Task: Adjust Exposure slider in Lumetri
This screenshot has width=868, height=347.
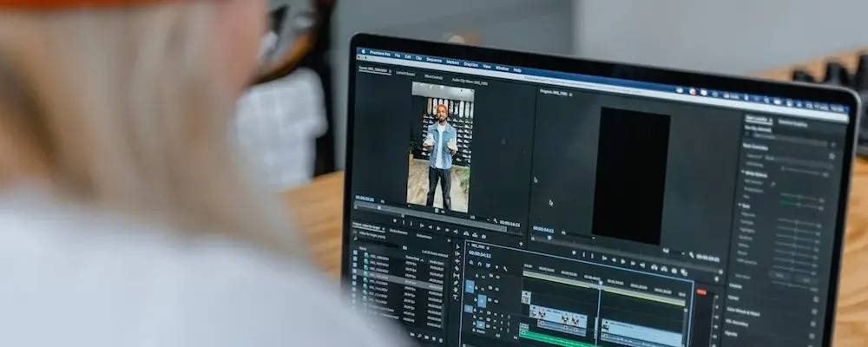Action: coord(797,222)
